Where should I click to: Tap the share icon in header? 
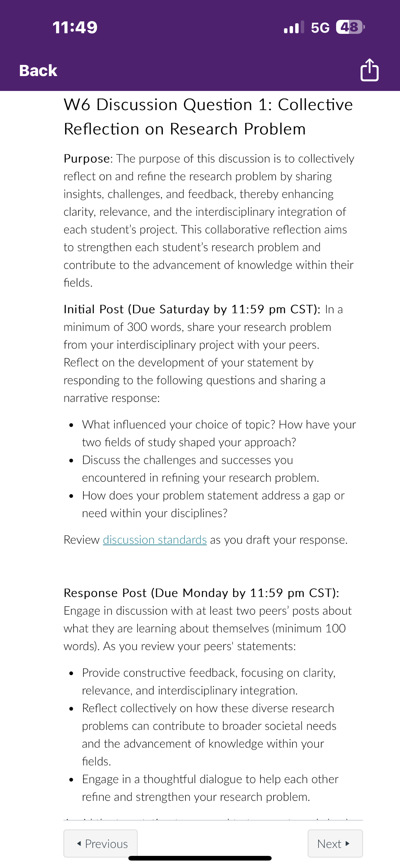click(369, 70)
